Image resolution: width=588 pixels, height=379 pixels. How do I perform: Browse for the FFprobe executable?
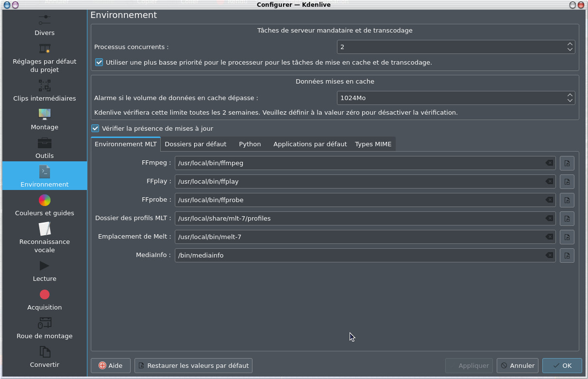point(567,200)
